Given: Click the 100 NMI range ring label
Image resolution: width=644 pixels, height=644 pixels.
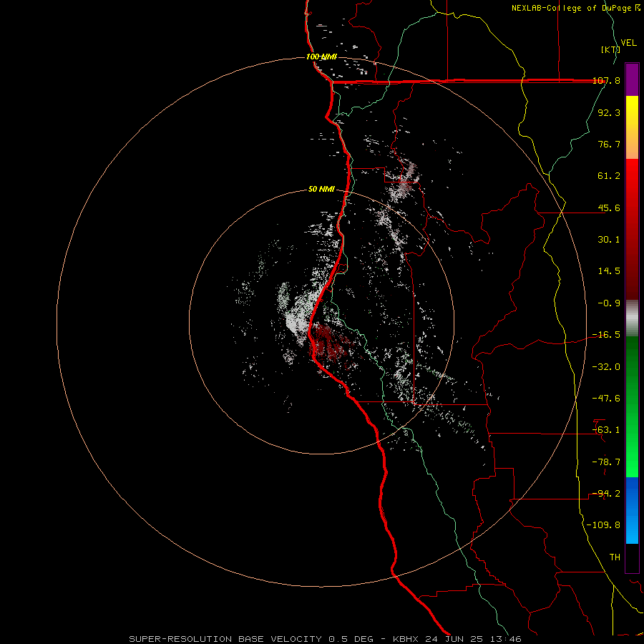Looking at the screenshot, I should [x=321, y=57].
